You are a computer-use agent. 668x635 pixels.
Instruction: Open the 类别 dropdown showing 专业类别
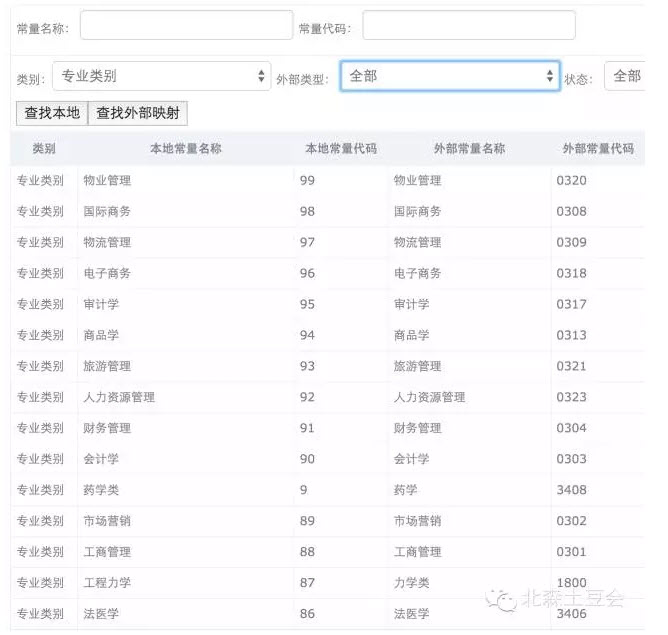[x=161, y=76]
